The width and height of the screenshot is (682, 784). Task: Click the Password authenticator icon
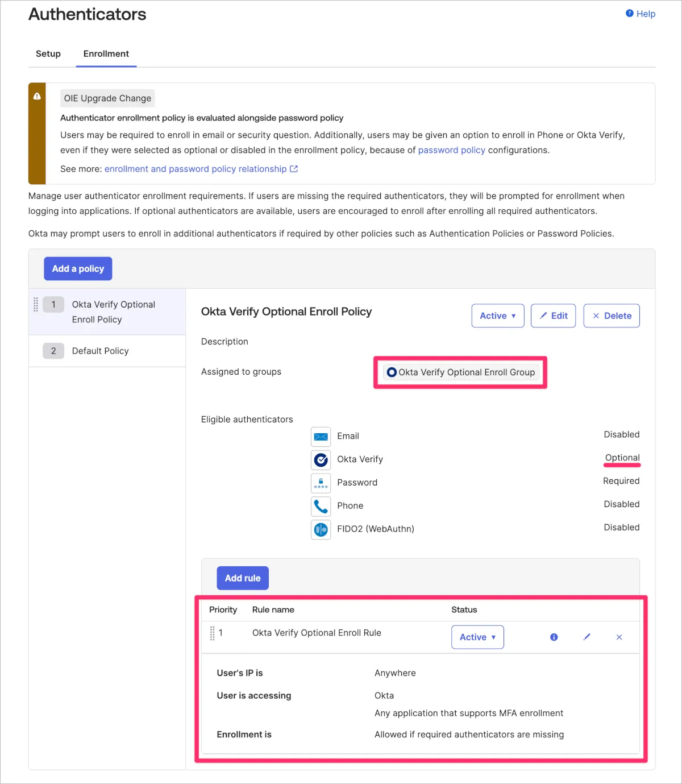(x=321, y=483)
